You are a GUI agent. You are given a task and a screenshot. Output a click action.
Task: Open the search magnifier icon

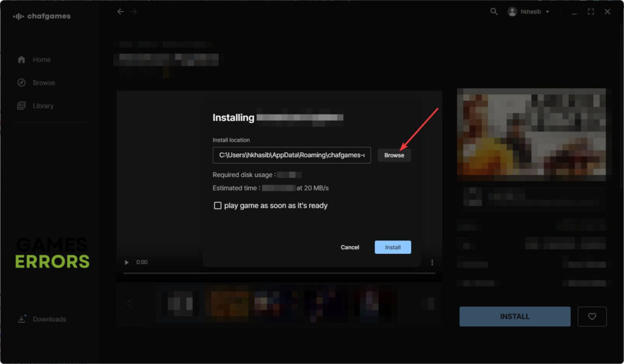tap(494, 12)
